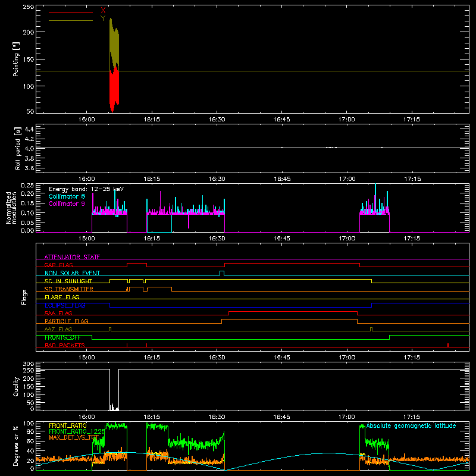This screenshot has width=476, height=476.
Task: Click the Roll period axis title
Action: tap(17, 148)
